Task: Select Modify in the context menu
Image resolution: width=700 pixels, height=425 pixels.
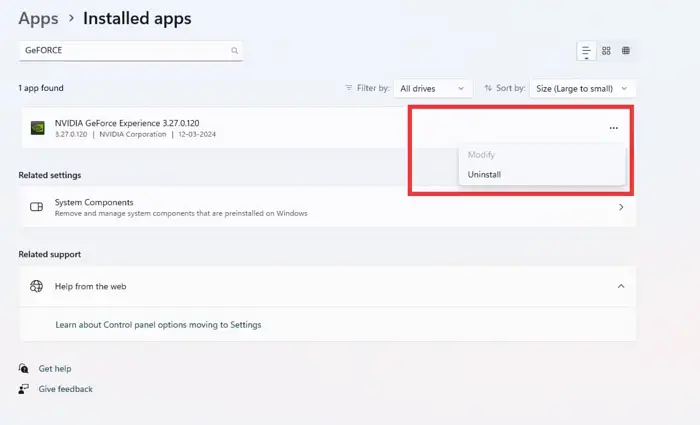Action: 482,155
